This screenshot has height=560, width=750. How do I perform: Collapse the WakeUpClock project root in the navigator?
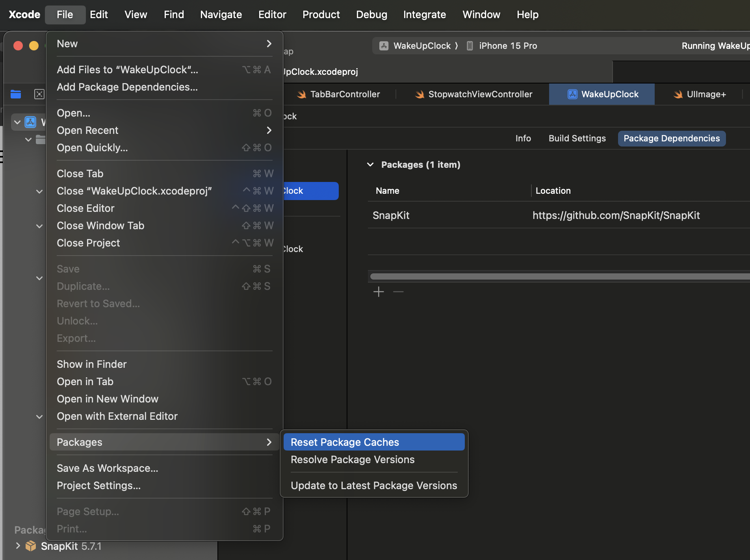click(x=17, y=122)
